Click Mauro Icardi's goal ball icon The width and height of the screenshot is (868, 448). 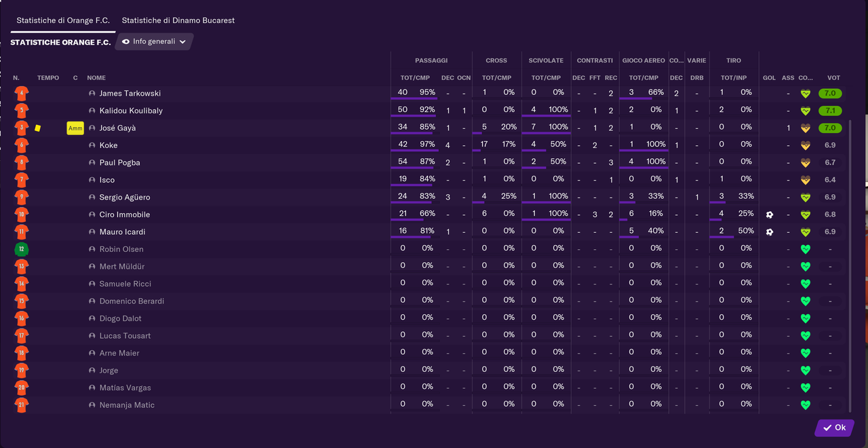pos(769,232)
